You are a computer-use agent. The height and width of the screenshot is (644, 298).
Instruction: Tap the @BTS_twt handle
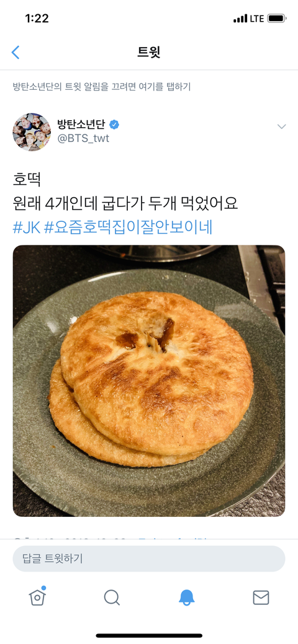[x=83, y=138]
